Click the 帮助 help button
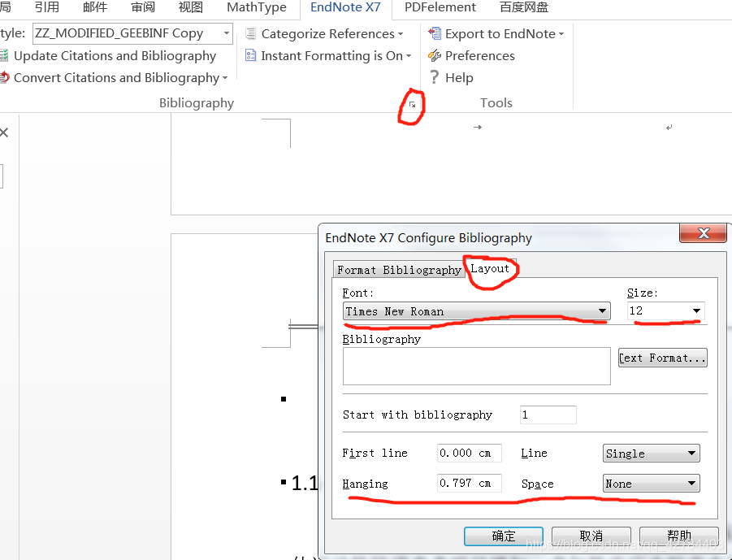Image resolution: width=732 pixels, height=560 pixels. [x=678, y=536]
